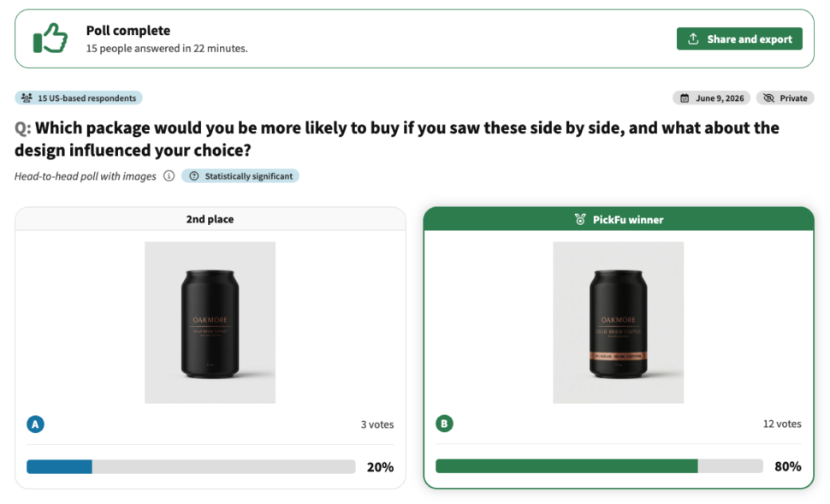This screenshot has height=504, width=830.
Task: Click the thumbs-up Poll complete icon
Action: (x=50, y=38)
